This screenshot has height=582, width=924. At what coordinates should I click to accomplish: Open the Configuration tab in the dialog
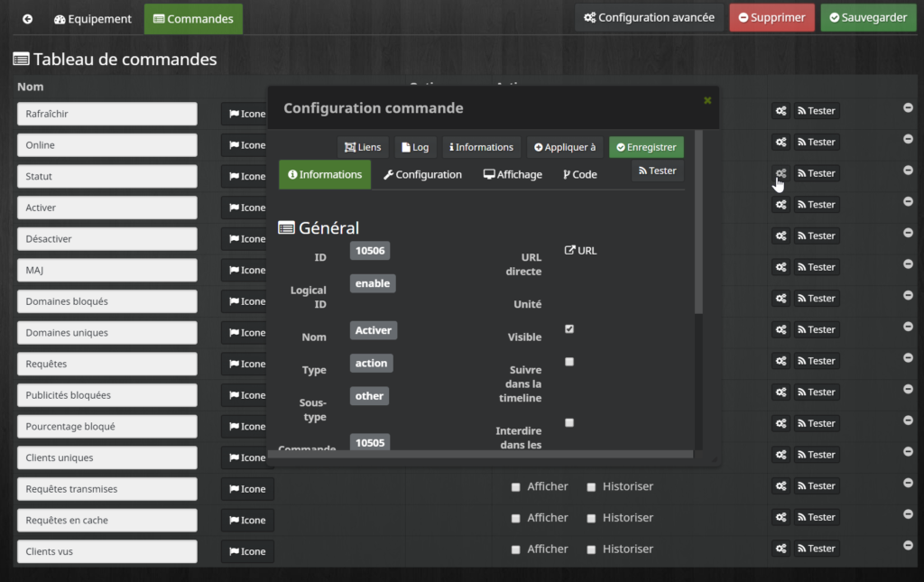click(x=422, y=174)
